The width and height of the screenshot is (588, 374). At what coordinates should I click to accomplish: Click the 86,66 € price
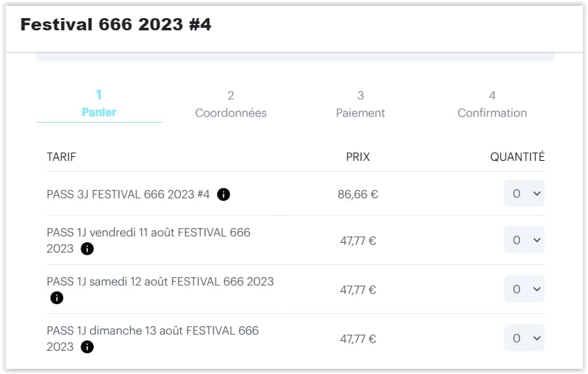(358, 194)
